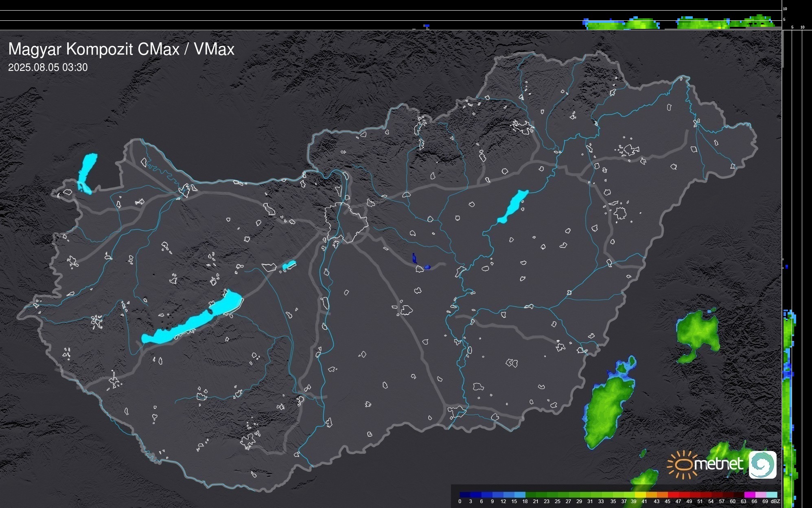Click the red 45 dBZ legend swatch
812x508 pixels.
coord(673,495)
